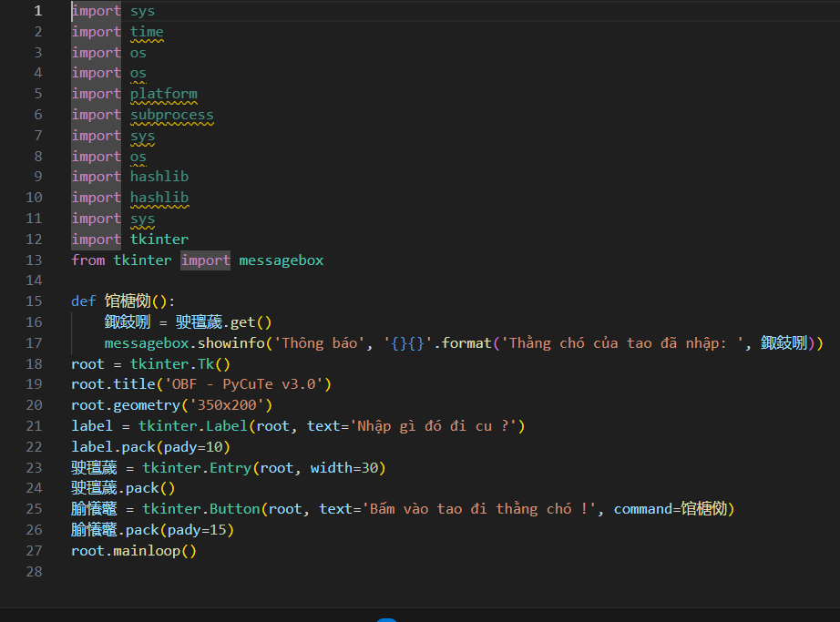Click underlined 'sys' on line 7
The height and width of the screenshot is (622, 840).
pos(142,136)
